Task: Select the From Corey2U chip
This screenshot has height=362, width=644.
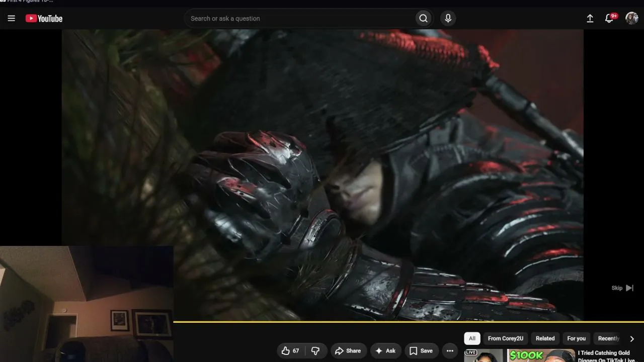Action: pos(506,338)
